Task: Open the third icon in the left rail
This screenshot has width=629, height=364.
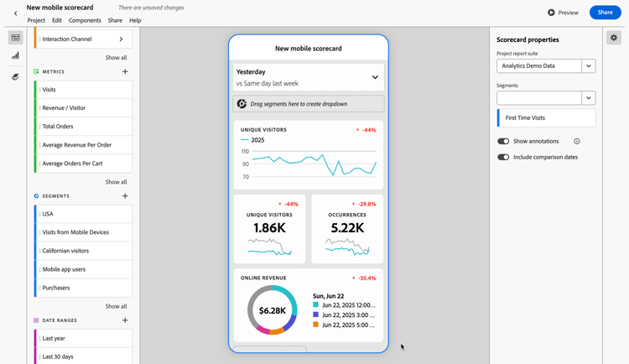Action: (15, 76)
